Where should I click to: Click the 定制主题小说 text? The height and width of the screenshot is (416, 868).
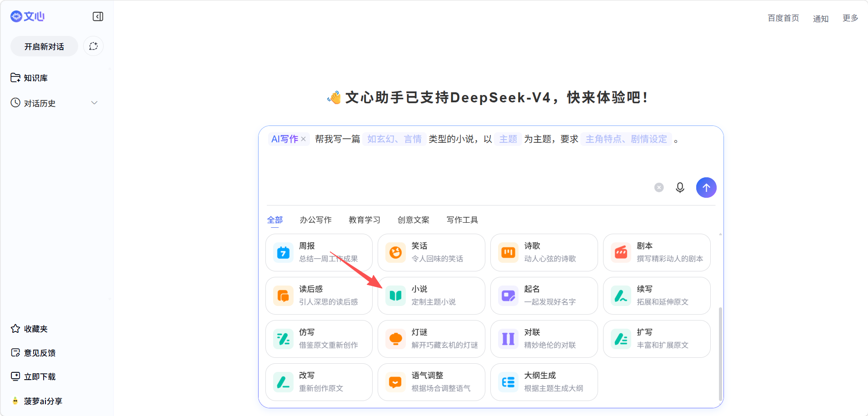pyautogui.click(x=434, y=302)
